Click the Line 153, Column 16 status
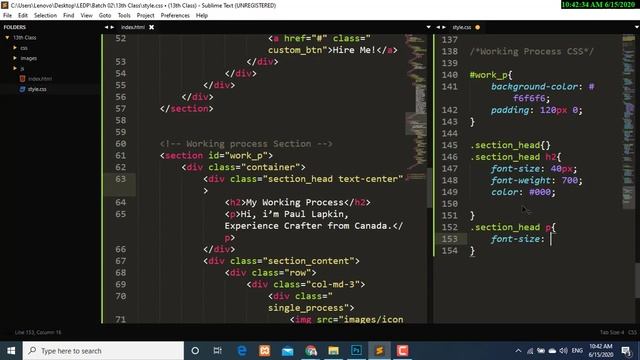Image resolution: width=640 pixels, height=360 pixels. point(38,332)
